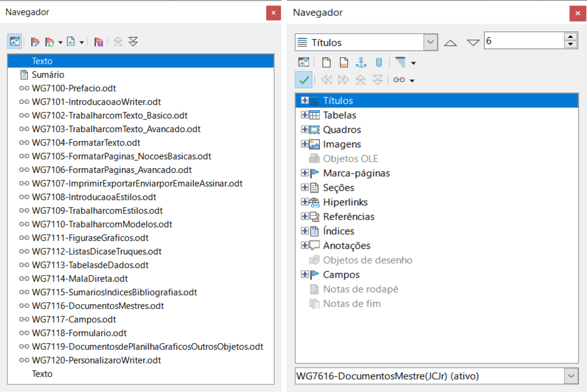Click Promote Chapter icon in right Navigator
587x392 pixels.
coord(360,80)
